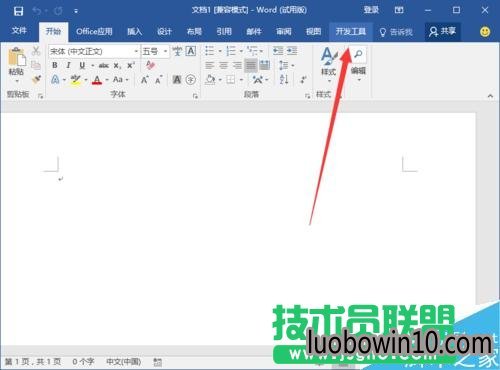Apply yellow text highlight color
The image size is (500, 370).
coord(76,80)
